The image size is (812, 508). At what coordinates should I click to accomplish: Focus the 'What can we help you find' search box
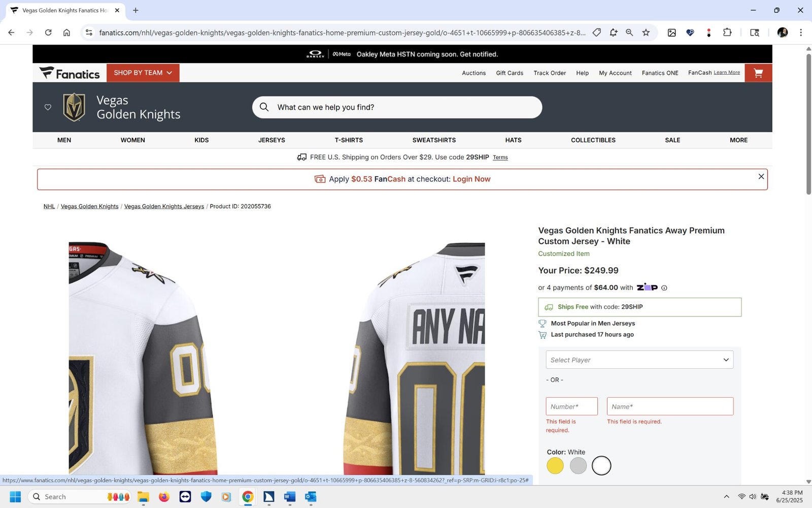click(x=397, y=107)
